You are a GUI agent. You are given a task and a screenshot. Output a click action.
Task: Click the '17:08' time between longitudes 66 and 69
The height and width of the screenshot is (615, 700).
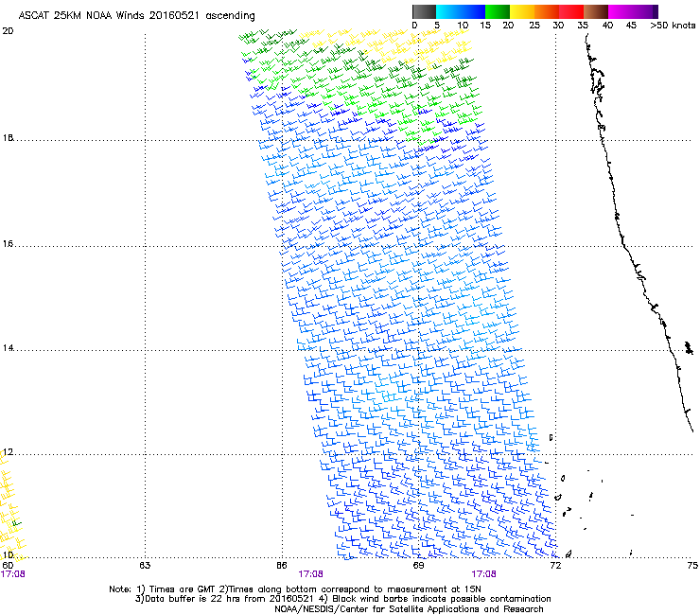[310, 574]
